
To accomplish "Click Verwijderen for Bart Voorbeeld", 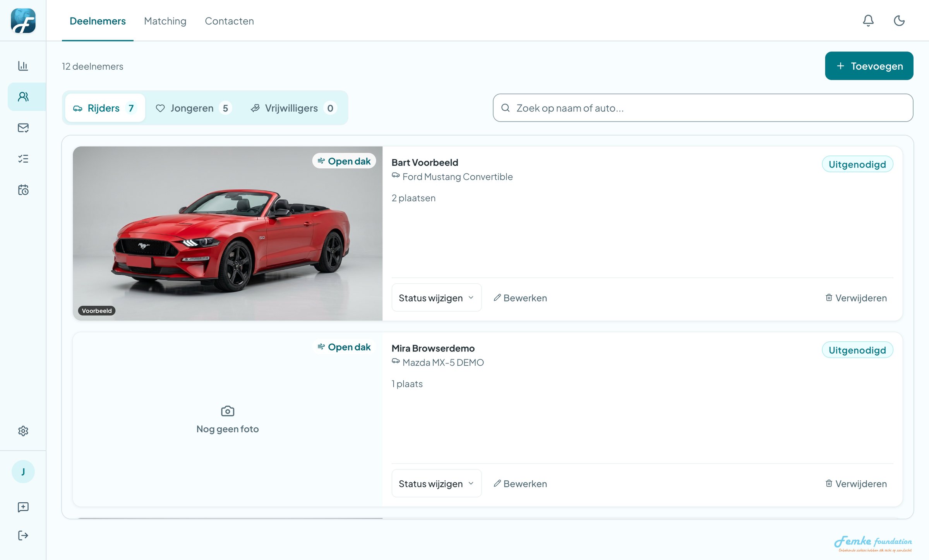I will tap(856, 298).
